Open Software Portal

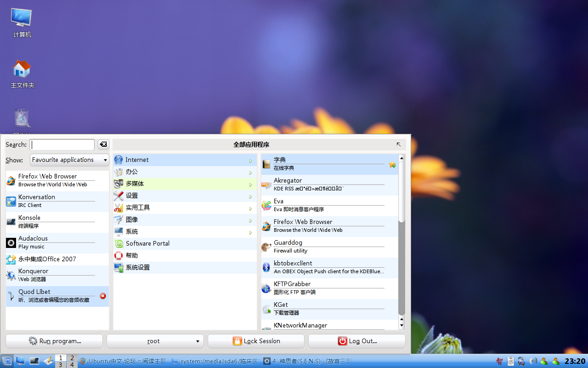[185, 243]
